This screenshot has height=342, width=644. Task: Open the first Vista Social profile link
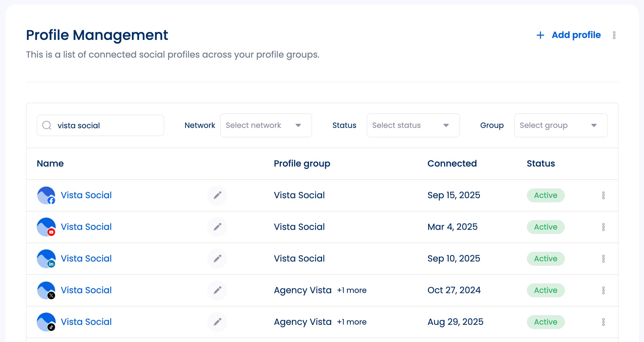click(x=86, y=195)
